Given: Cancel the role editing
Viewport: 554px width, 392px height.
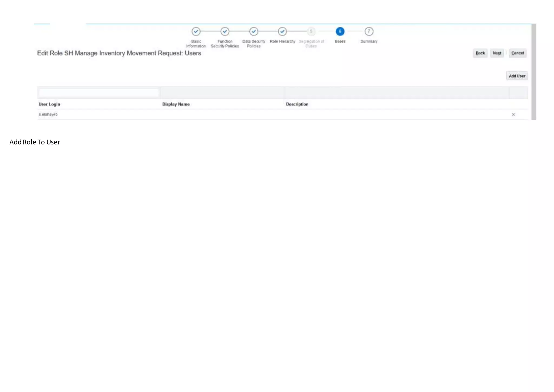Looking at the screenshot, I should (517, 53).
